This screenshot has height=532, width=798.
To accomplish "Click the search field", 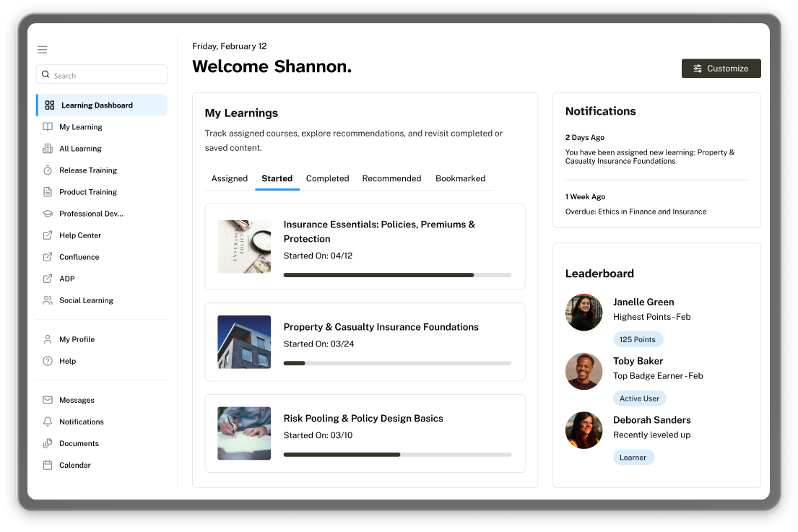I will pyautogui.click(x=101, y=74).
